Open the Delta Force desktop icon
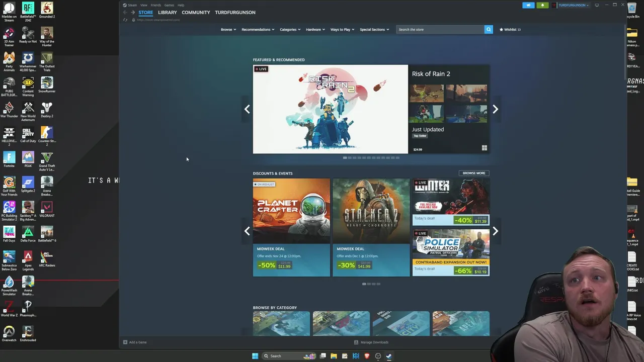 (x=28, y=234)
